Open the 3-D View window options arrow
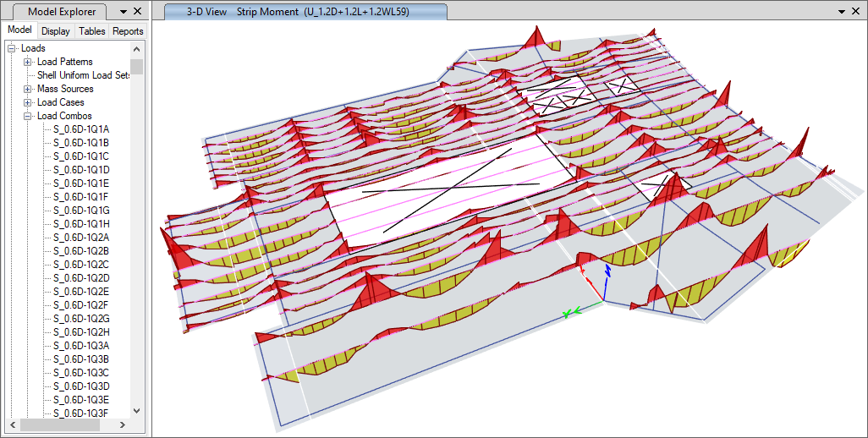 (841, 12)
